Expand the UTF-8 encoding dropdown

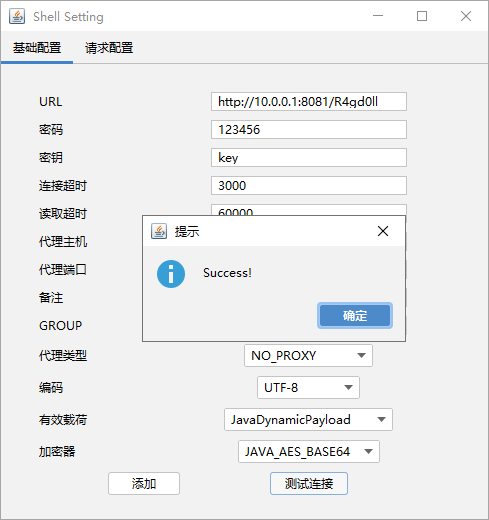[x=308, y=388]
